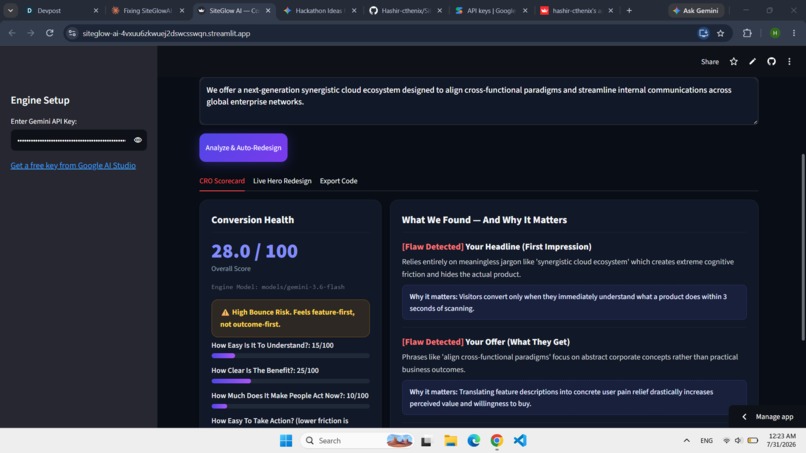
Task: Click the Streamlit Share button
Action: tap(710, 62)
